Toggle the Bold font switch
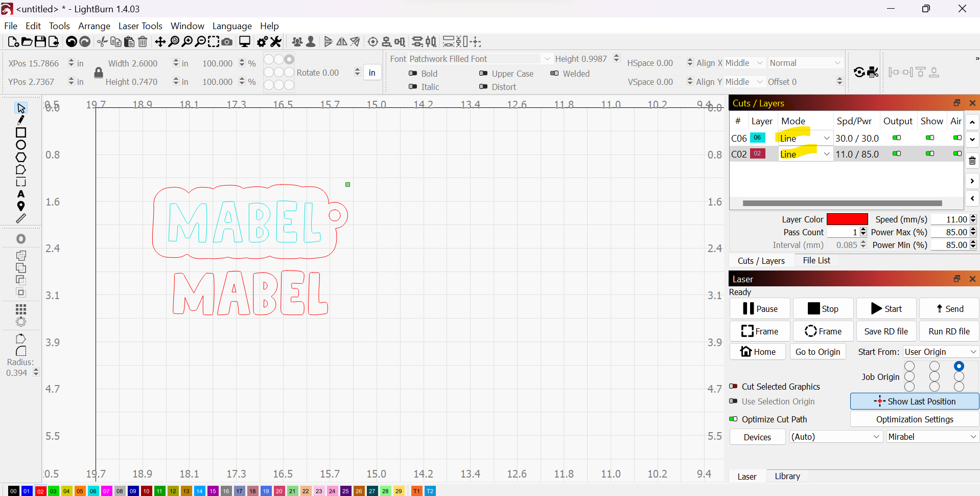 [413, 74]
